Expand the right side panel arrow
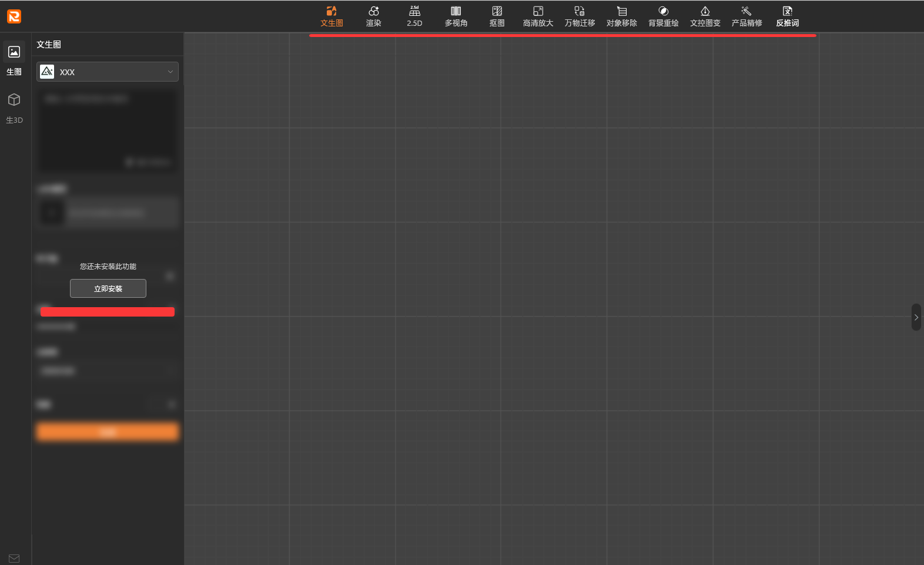This screenshot has width=924, height=565. [x=916, y=317]
